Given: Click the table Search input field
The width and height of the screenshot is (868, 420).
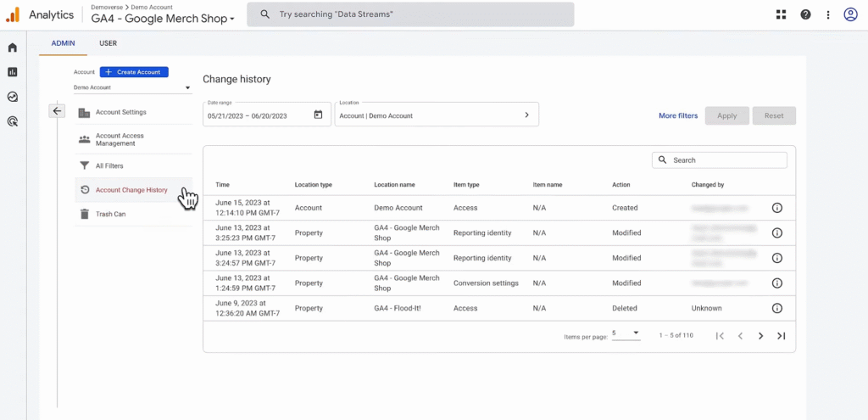Looking at the screenshot, I should click(x=719, y=160).
